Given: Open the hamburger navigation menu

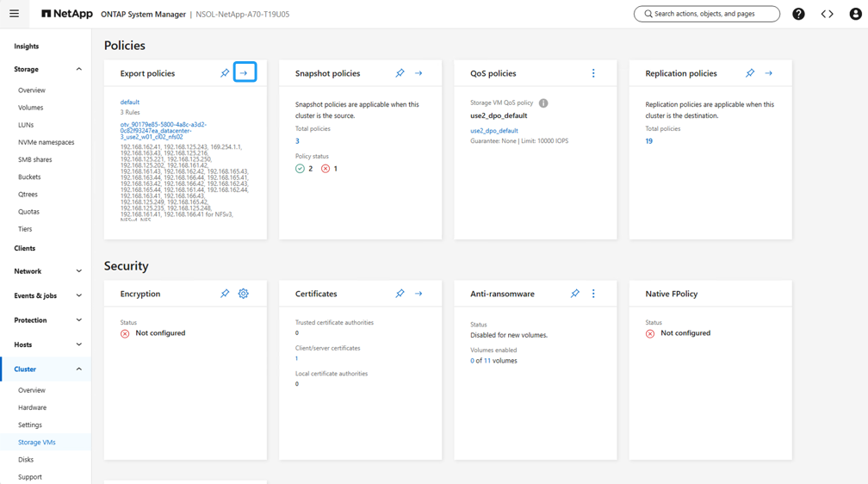Looking at the screenshot, I should 15,14.
